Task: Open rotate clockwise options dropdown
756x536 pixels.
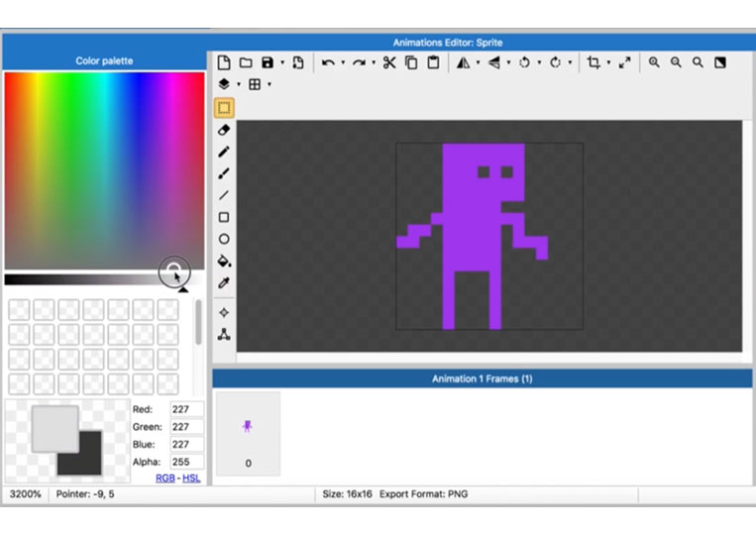Action: [x=570, y=62]
